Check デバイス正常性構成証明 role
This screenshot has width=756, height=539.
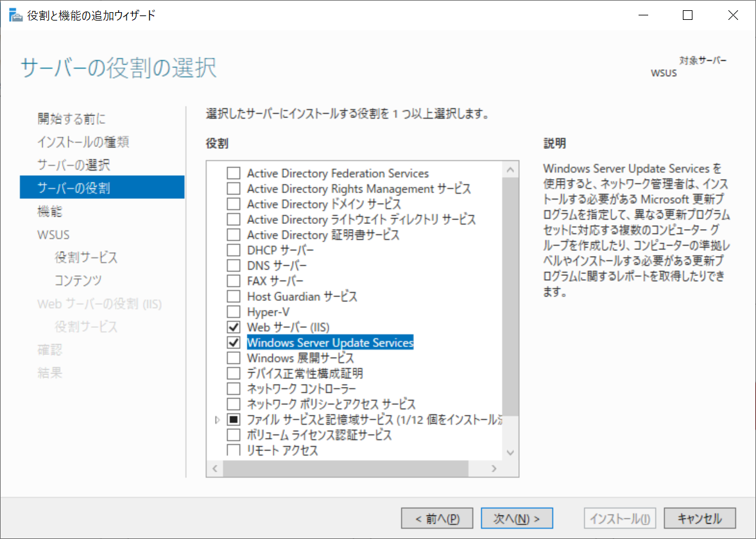click(x=234, y=373)
